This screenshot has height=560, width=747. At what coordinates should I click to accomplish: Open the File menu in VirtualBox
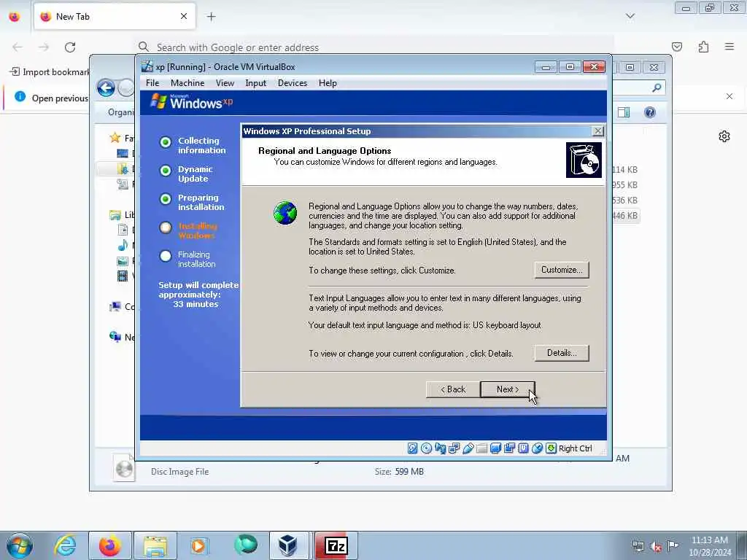152,83
